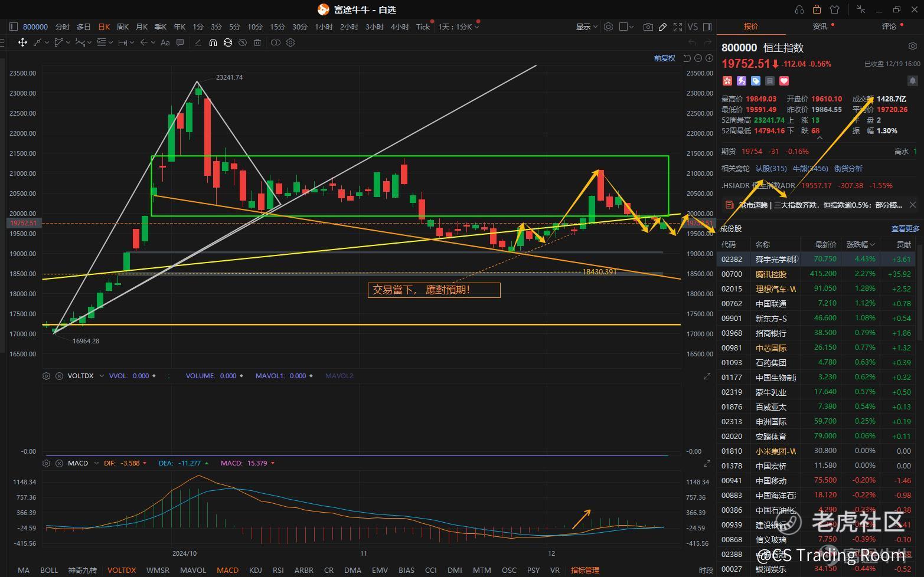Expand the trend line tool dropdown arrow
Viewport: 924px width, 577px height.
[x=47, y=42]
